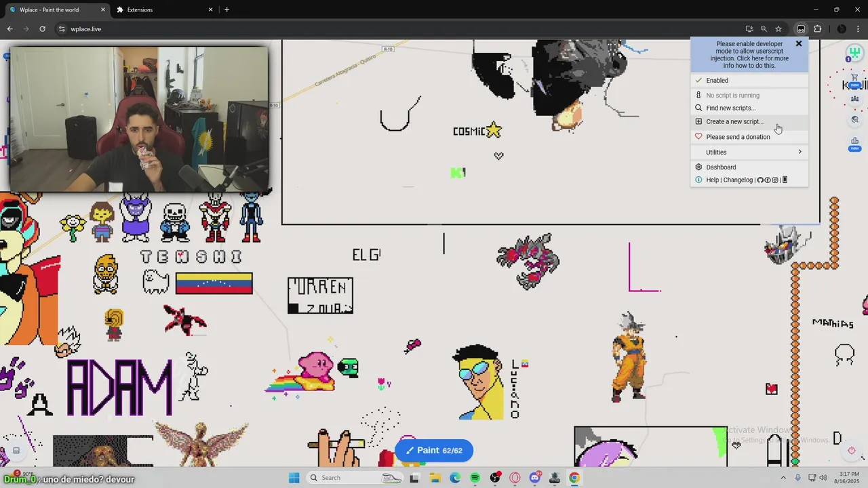Click the mobile phone icon in Tampermonkey popup

pyautogui.click(x=785, y=180)
